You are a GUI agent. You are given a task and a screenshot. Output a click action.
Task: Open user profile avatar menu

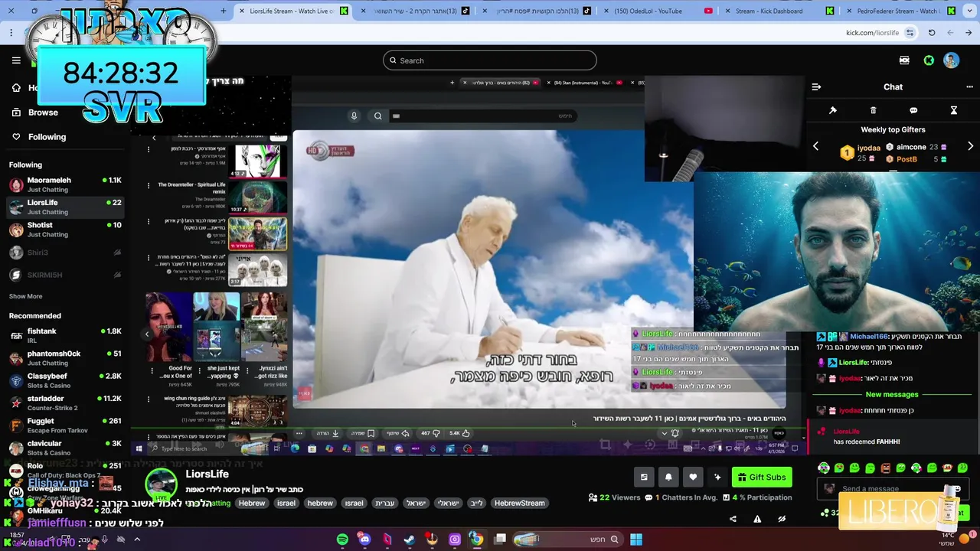[x=951, y=60]
